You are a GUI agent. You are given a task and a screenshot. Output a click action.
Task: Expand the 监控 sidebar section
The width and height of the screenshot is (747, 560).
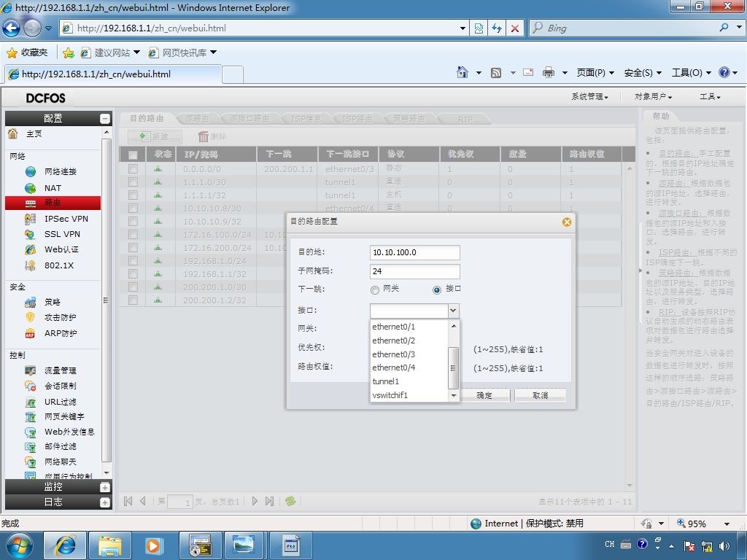point(105,487)
